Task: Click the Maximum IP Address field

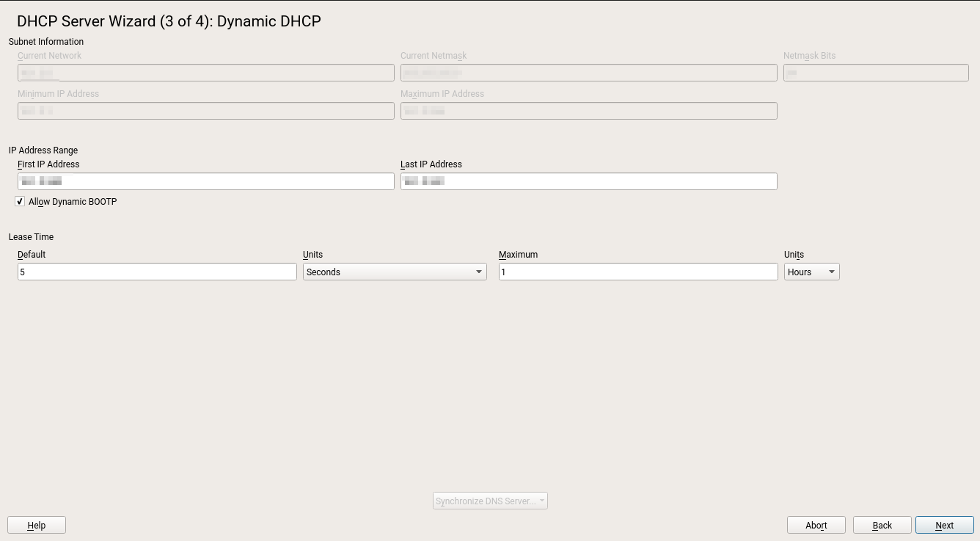Action: (x=588, y=110)
